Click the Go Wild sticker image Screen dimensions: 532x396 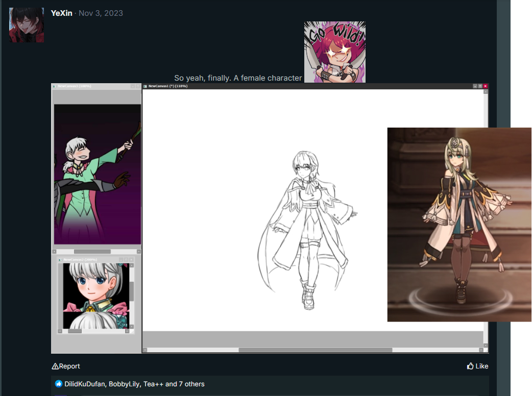[335, 52]
